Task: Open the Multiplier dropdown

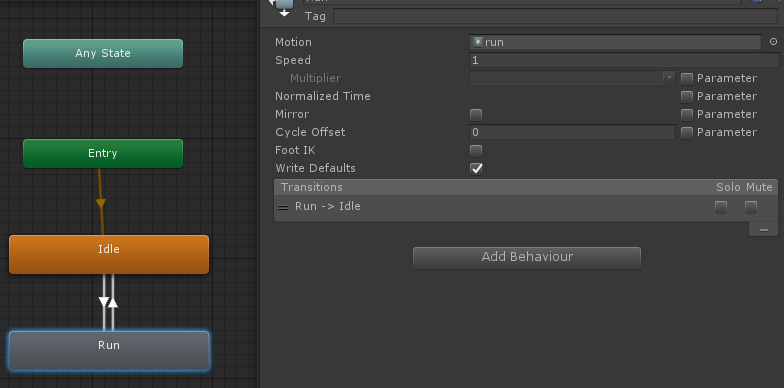Action: pyautogui.click(x=572, y=78)
